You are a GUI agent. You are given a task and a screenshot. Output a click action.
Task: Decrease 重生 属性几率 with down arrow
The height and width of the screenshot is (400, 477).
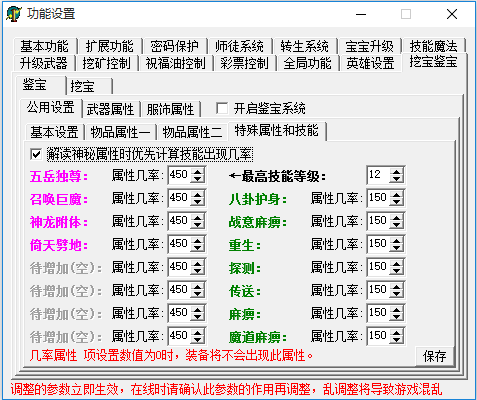396,248
